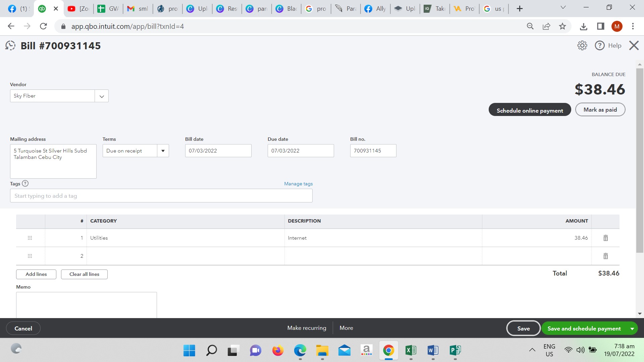644x362 pixels.
Task: Click the recent transactions clock icon
Action: point(10,46)
